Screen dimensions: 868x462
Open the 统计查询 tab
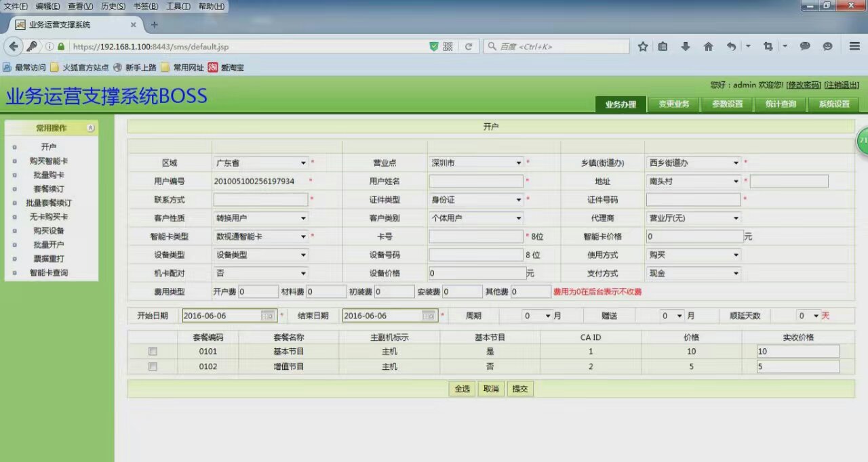pyautogui.click(x=780, y=104)
